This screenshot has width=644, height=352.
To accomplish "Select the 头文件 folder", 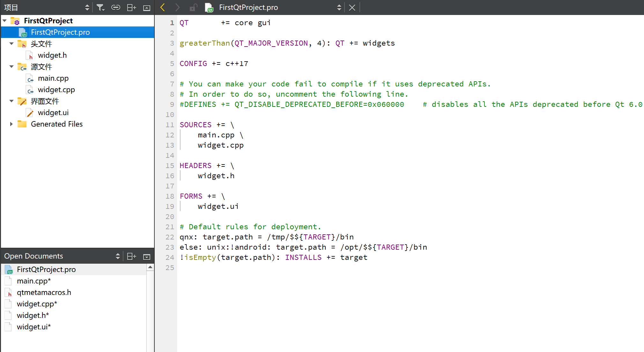I will 41,44.
